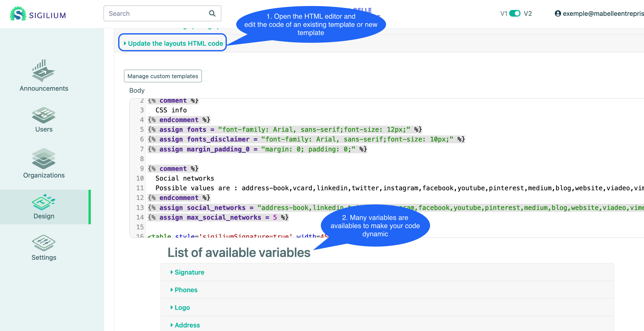Open the Settings sidebar icon
This screenshot has height=331, width=644.
click(43, 243)
